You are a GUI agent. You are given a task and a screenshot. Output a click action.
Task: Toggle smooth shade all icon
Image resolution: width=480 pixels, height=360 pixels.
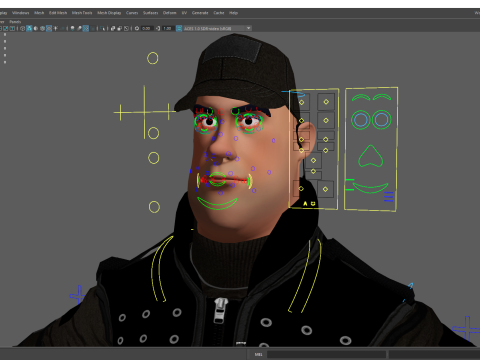29,28
